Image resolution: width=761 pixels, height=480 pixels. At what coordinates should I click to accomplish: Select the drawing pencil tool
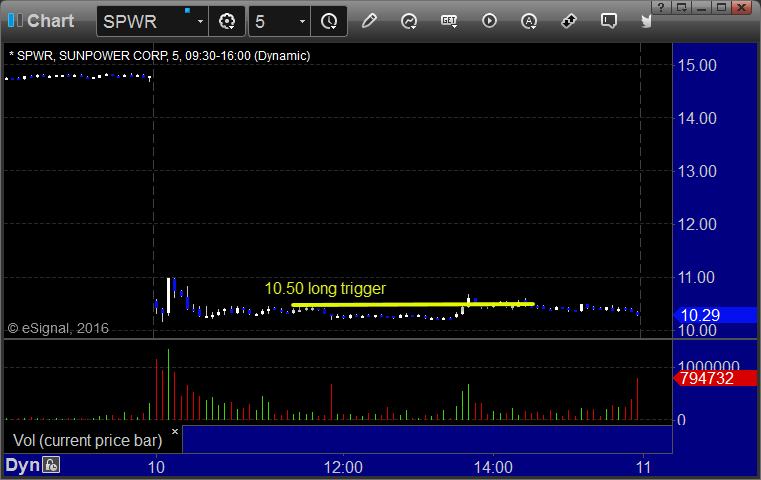pos(369,21)
